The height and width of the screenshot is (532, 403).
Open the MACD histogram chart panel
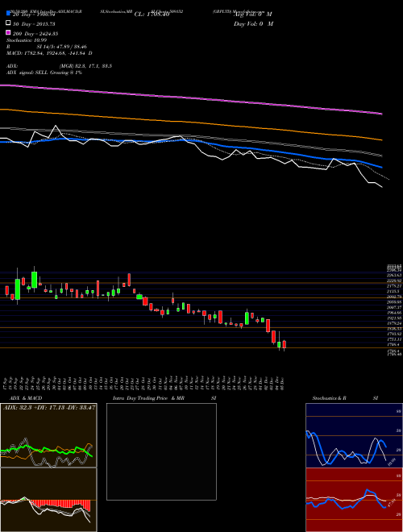pos(48,500)
